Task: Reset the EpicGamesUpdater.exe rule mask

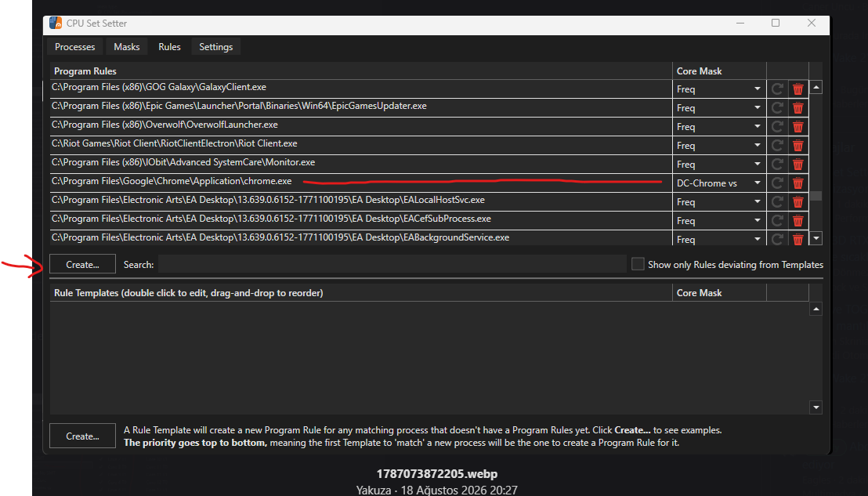Action: coord(777,108)
